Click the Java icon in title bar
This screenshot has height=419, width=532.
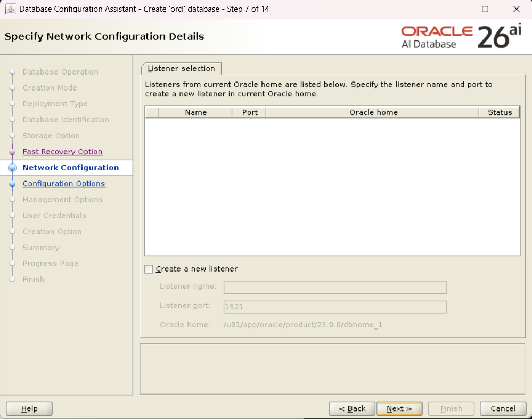click(x=10, y=9)
